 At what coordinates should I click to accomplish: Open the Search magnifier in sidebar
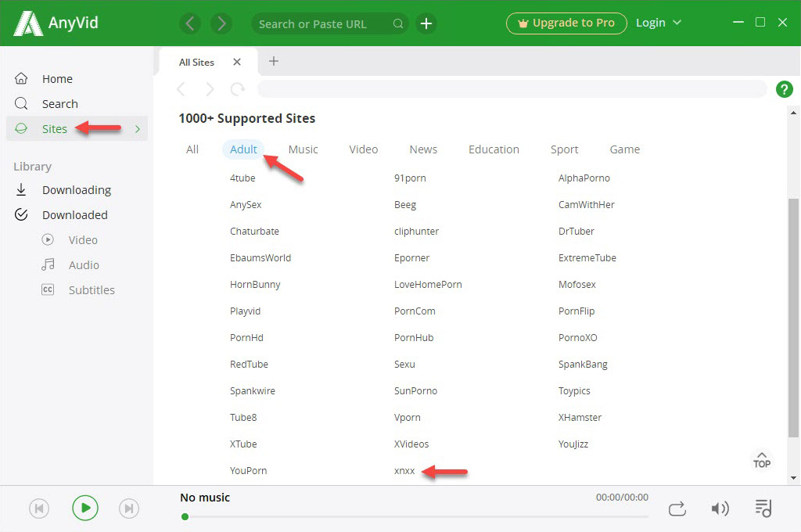21,104
